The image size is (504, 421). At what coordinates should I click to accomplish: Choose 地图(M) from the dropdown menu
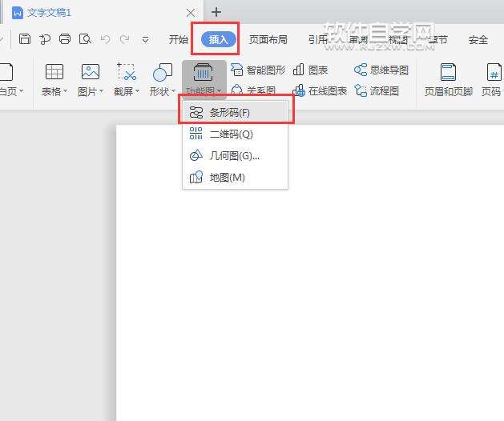[235, 177]
